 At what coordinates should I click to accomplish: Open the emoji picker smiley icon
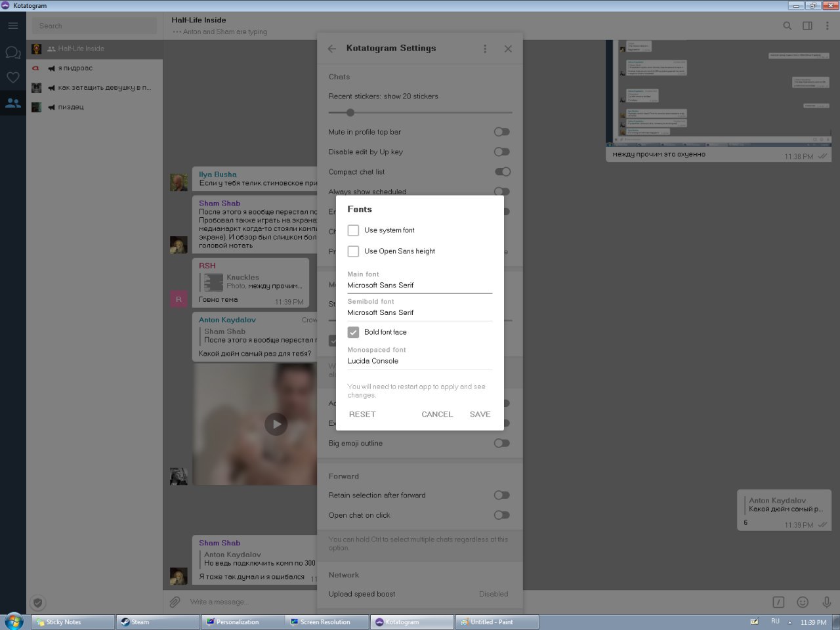point(803,602)
